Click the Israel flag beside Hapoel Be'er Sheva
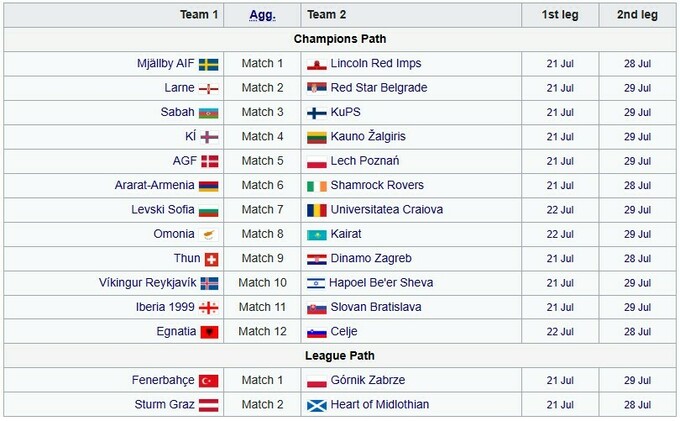This screenshot has width=680, height=421. point(316,284)
